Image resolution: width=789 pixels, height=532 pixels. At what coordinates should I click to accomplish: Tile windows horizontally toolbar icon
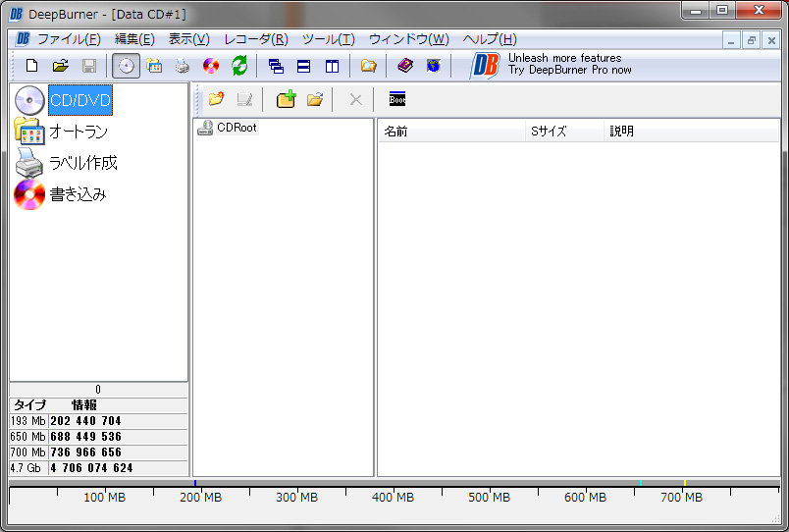click(x=303, y=66)
